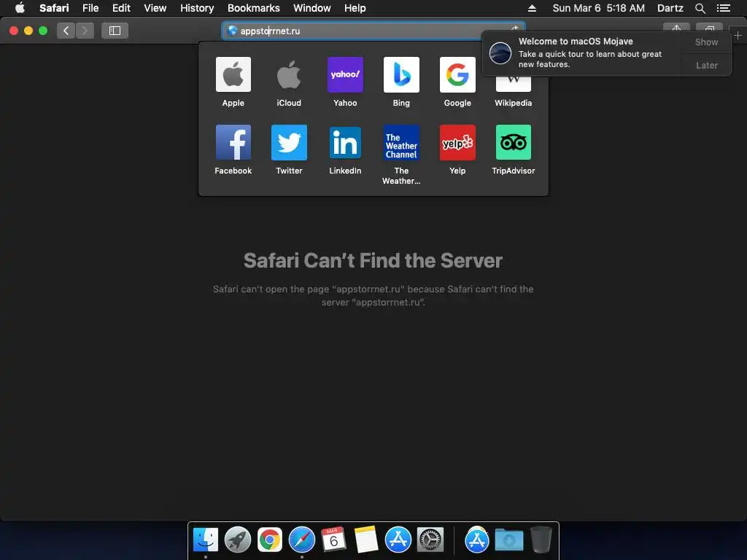Open the LinkedIn favorite tile
The width and height of the screenshot is (747, 560).
point(345,142)
